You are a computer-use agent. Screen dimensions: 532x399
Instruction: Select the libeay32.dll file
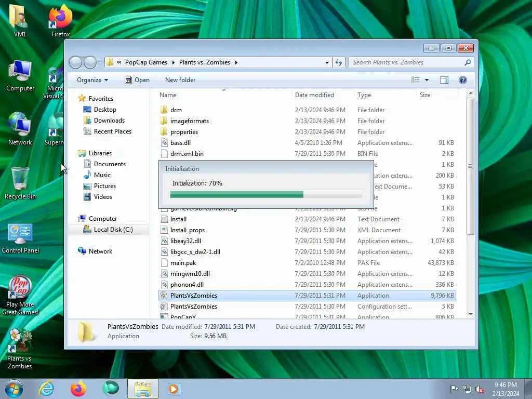(x=307, y=241)
